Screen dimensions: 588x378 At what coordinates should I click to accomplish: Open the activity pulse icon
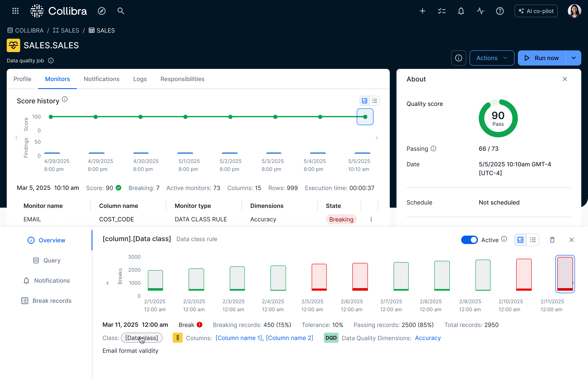coord(480,11)
